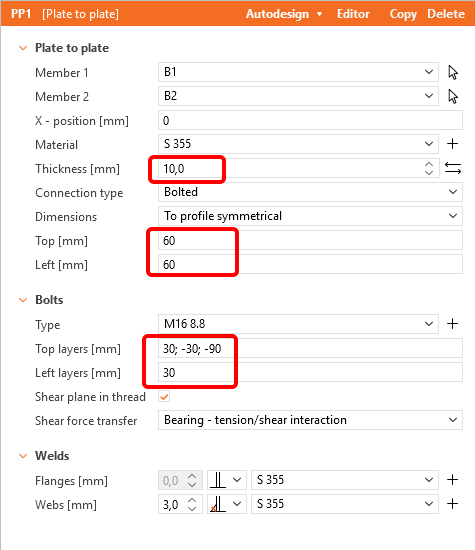Open the Connection type dropdown
The height and width of the screenshot is (550, 475).
[x=310, y=192]
